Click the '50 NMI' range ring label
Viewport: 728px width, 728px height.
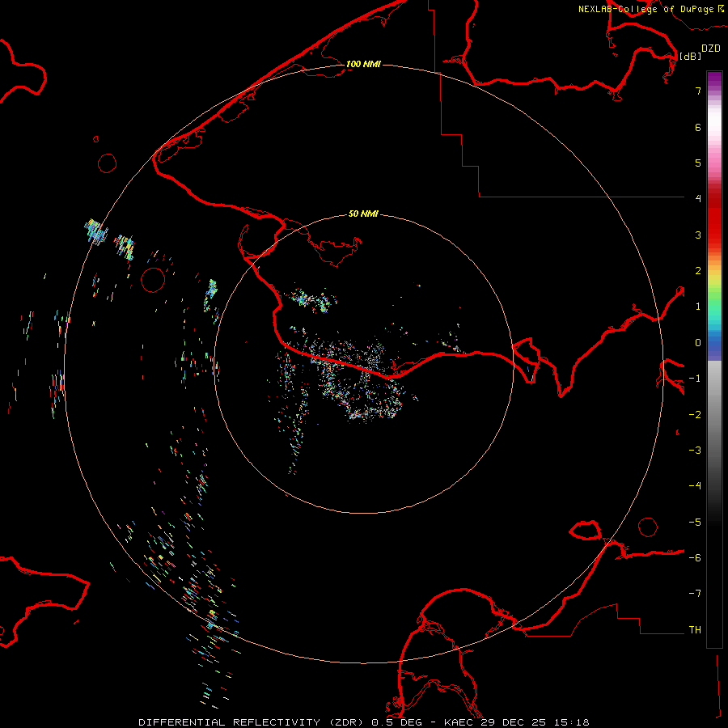[x=363, y=214]
